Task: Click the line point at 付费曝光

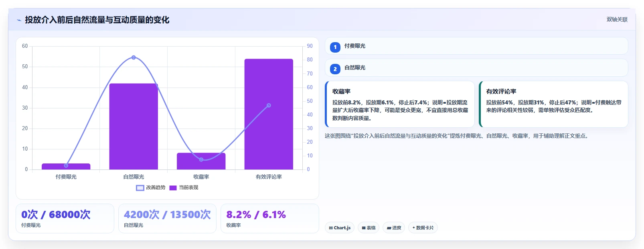Action: (x=66, y=165)
